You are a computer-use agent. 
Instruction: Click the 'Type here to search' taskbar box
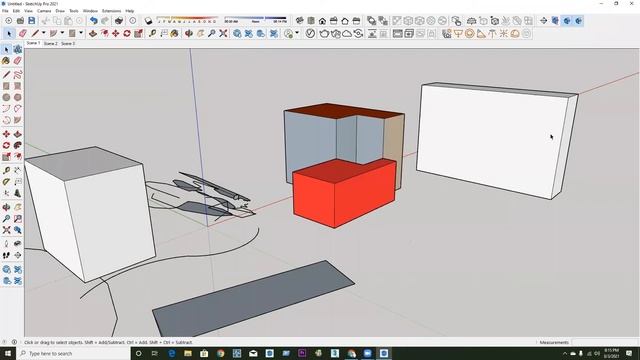(73, 353)
